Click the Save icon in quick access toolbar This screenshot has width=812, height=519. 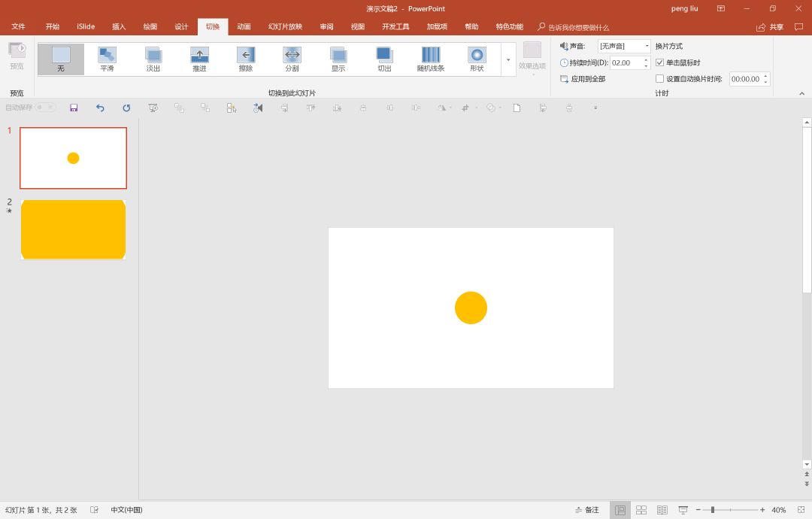74,108
